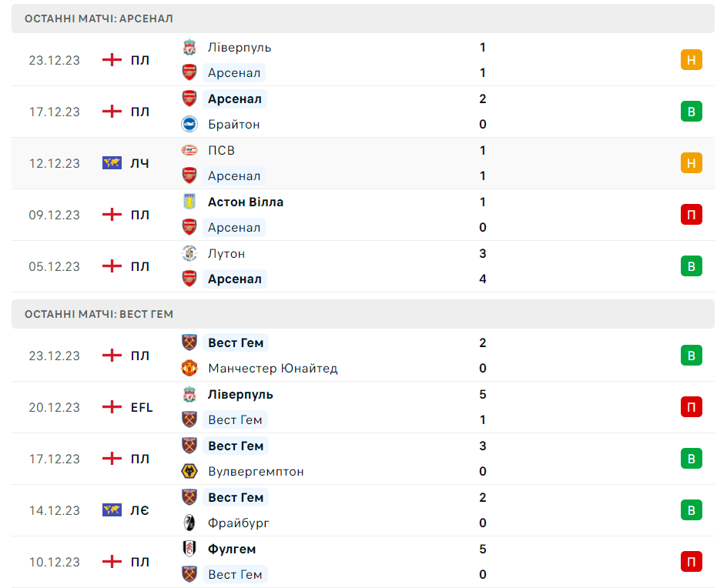Click the world flag beside ЛЧ

click(x=112, y=163)
